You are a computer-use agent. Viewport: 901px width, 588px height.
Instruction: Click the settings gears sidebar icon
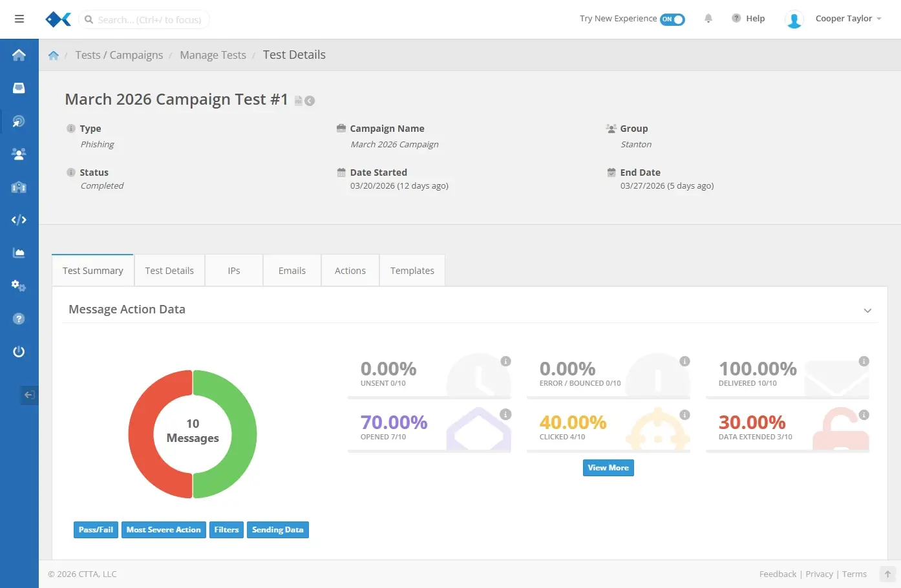19,286
